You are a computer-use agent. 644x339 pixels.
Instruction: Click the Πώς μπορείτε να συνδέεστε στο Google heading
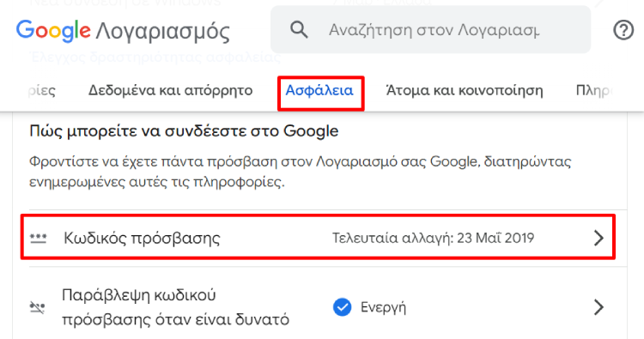(x=184, y=131)
